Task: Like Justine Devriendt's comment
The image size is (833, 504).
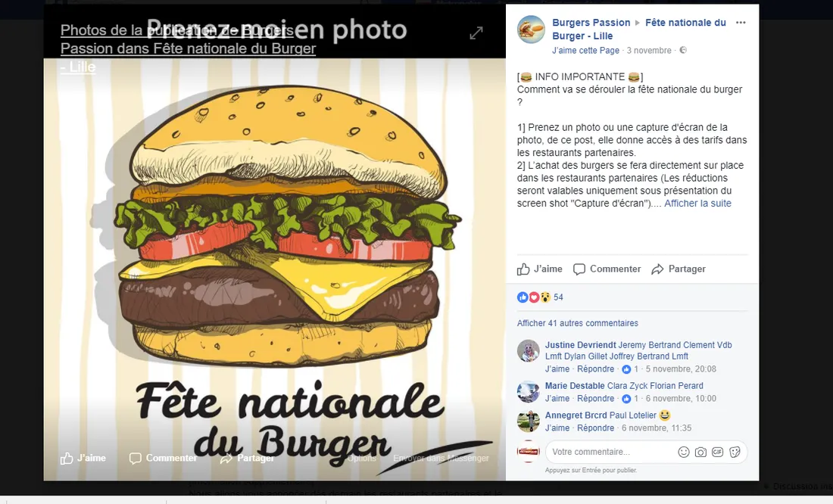Action: click(557, 369)
